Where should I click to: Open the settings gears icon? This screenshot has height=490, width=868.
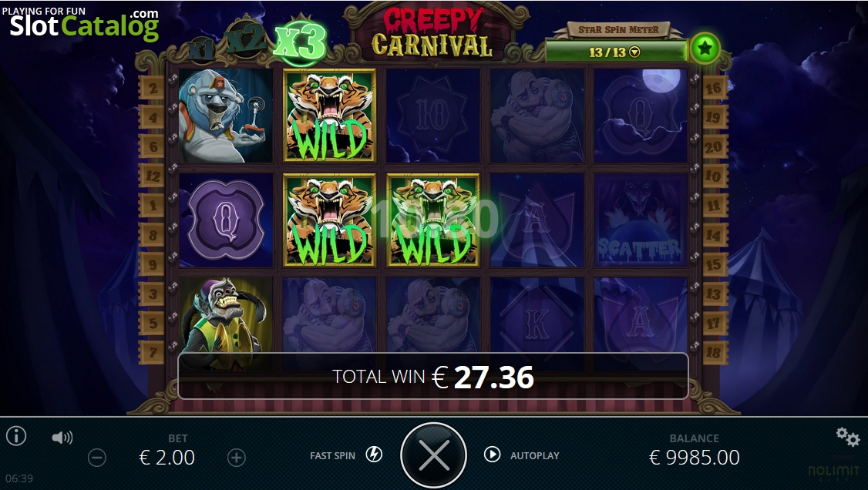[x=847, y=437]
